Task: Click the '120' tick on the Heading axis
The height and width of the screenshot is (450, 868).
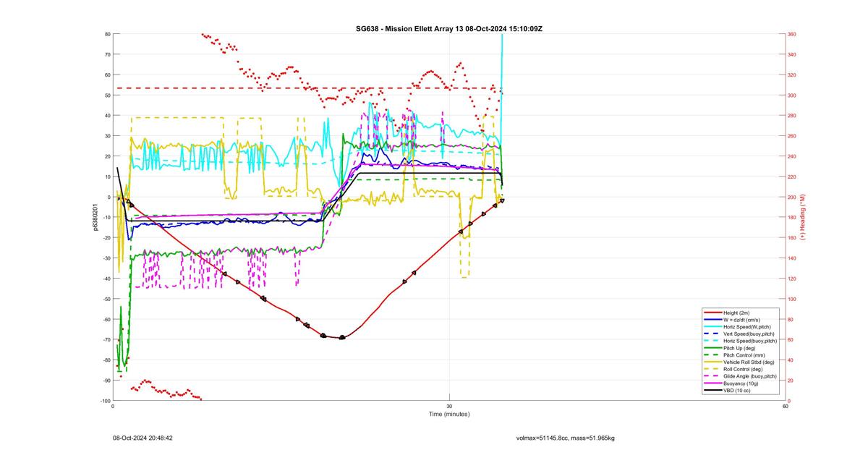Action: click(x=792, y=279)
